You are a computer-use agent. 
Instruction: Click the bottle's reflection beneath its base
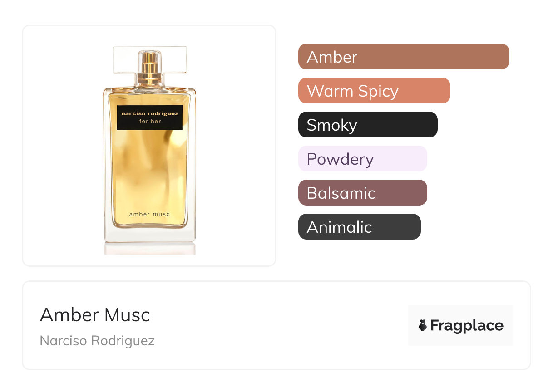pos(150,248)
